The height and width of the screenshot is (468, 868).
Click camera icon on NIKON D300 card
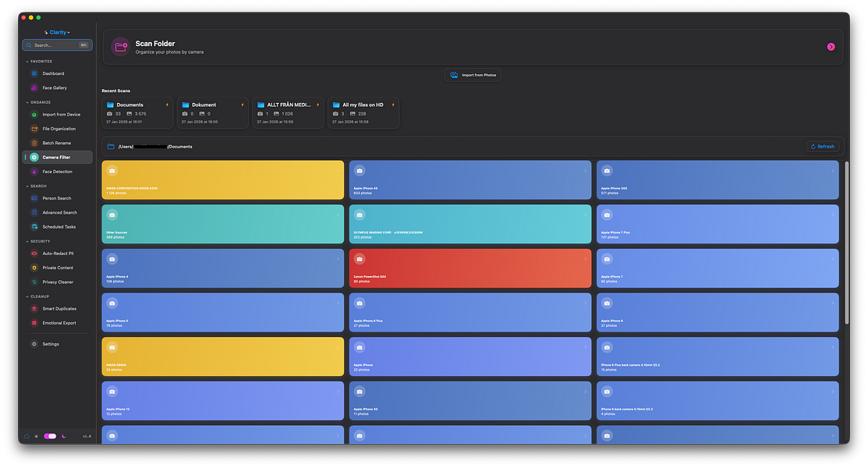click(x=112, y=171)
